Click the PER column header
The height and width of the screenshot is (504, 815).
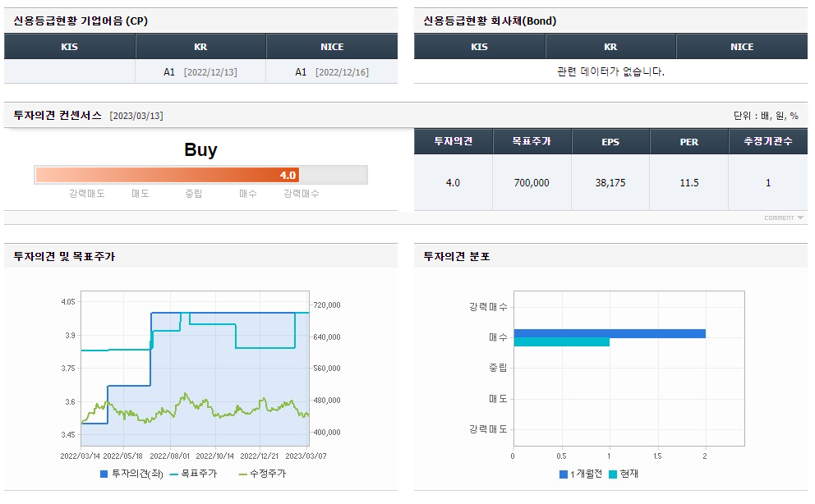(689, 142)
